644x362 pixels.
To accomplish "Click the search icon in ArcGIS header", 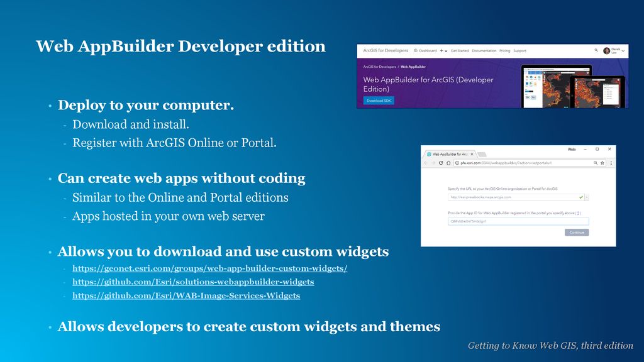I will [596, 50].
